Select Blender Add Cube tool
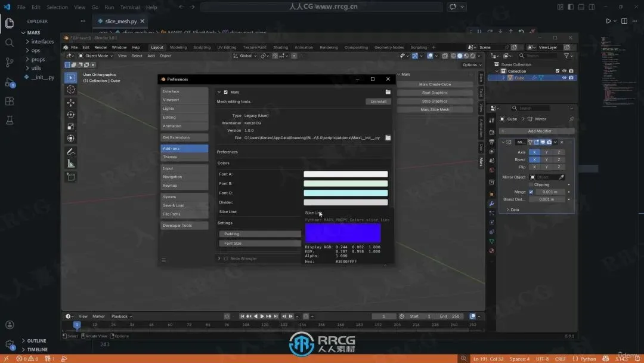 click(70, 177)
